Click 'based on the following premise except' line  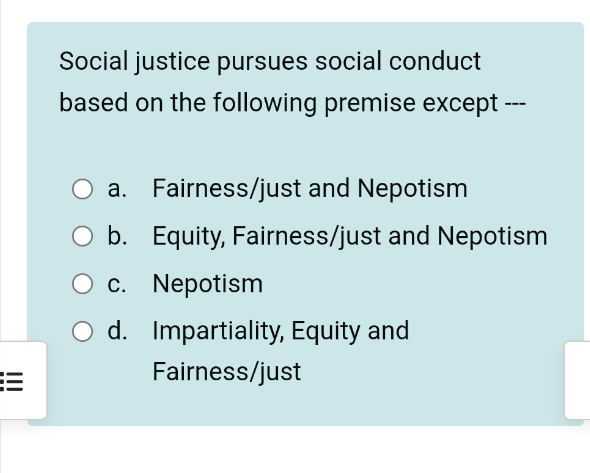pos(278,103)
